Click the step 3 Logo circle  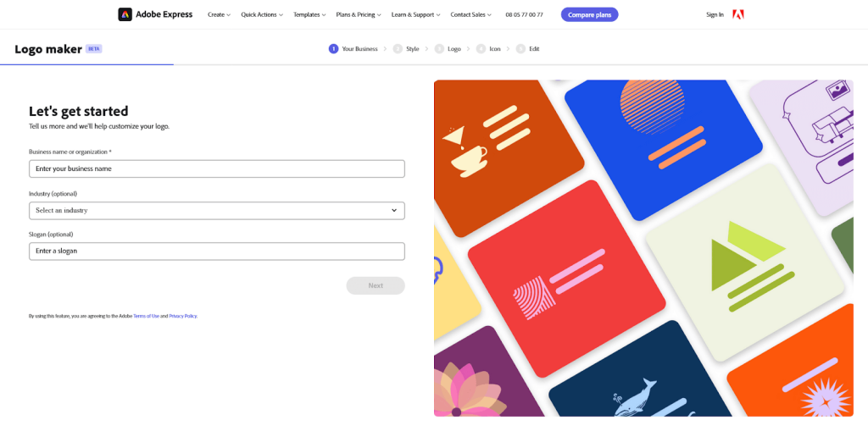439,48
